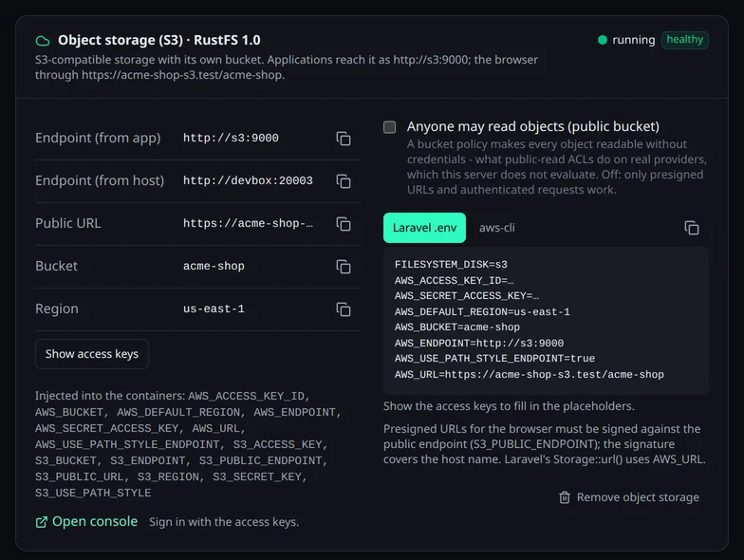Screen dimensions: 744x560
Task: Click the Endpoint (from app) label
Action: tap(98, 139)
